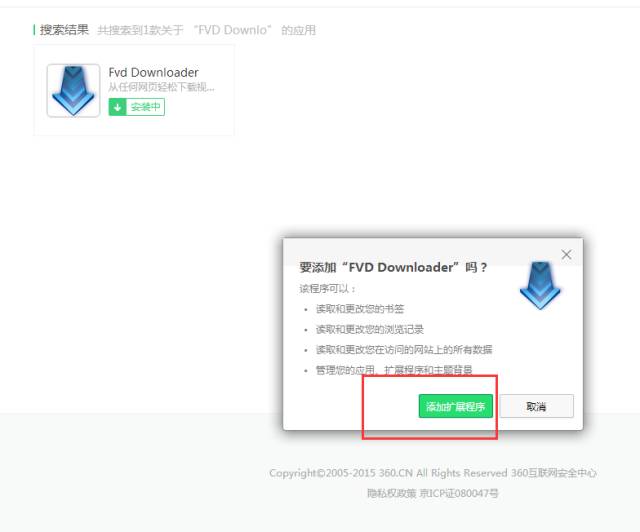Image resolution: width=640 pixels, height=532 pixels.
Task: Click the search summary text mentioning "FVD Downlo"
Action: click(207, 30)
